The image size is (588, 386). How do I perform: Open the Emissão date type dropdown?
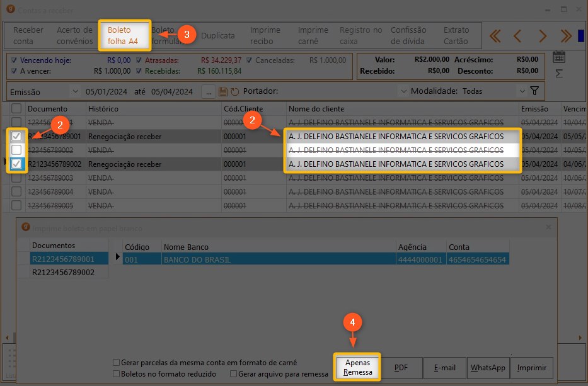pyautogui.click(x=76, y=92)
